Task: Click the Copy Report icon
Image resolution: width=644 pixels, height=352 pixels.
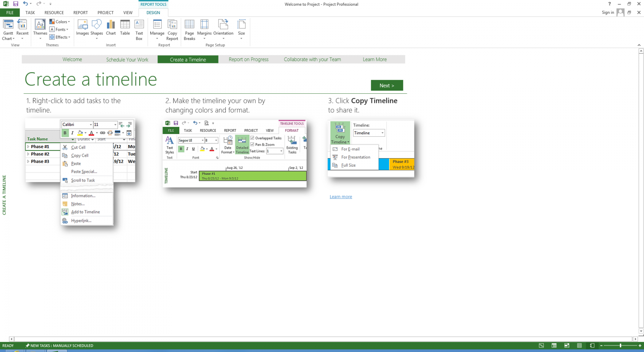Action: pos(172,29)
